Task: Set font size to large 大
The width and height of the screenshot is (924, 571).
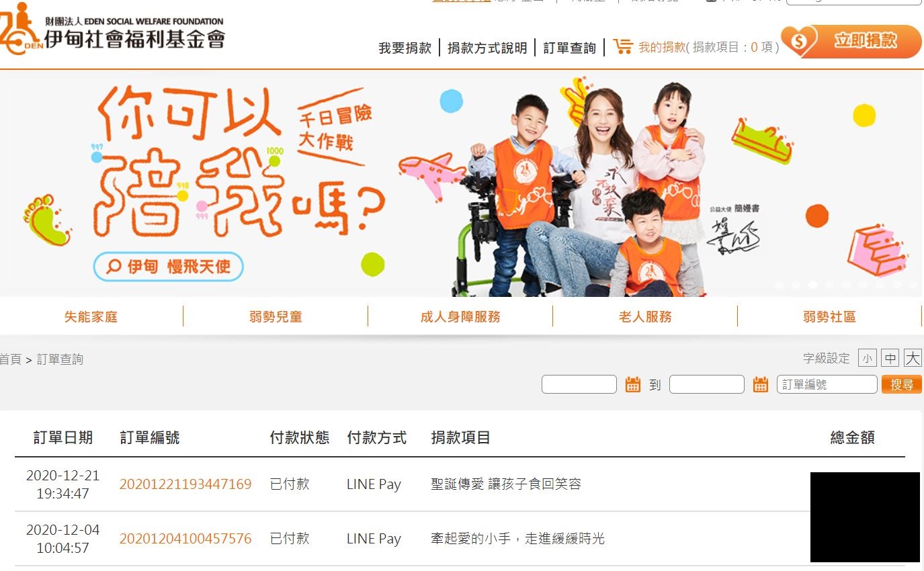Action: tap(913, 357)
